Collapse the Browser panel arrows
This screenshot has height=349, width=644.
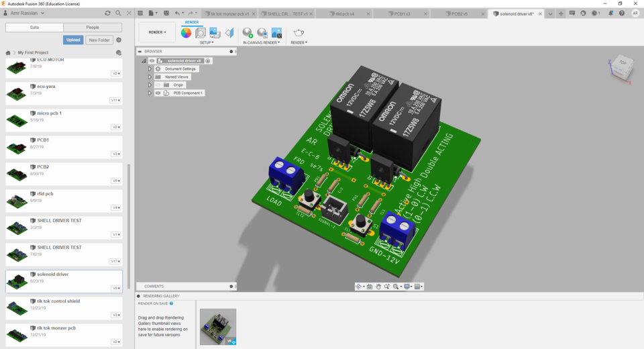[x=140, y=52]
